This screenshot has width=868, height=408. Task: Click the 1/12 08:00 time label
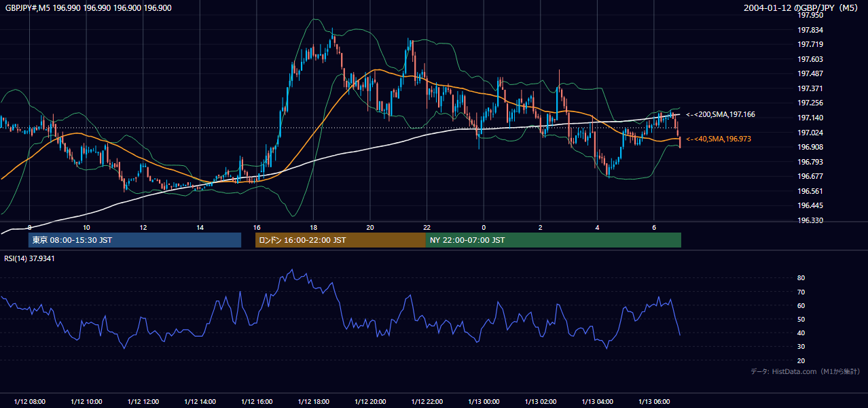click(x=30, y=401)
